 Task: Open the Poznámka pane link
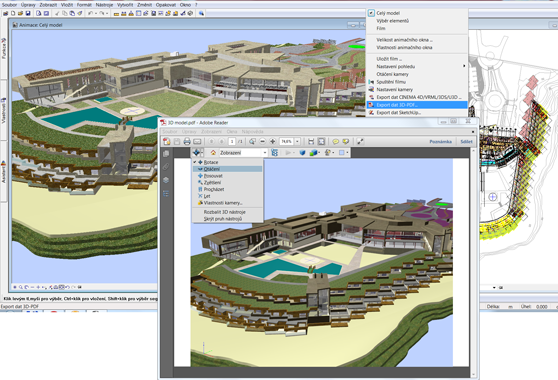440,142
